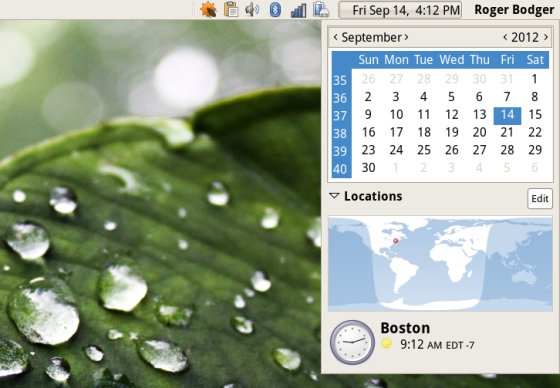Select September 2 in calendar

[x=368, y=97]
